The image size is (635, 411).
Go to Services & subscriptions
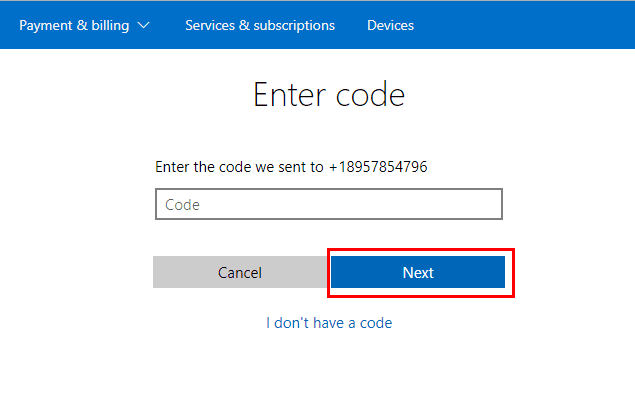260,26
